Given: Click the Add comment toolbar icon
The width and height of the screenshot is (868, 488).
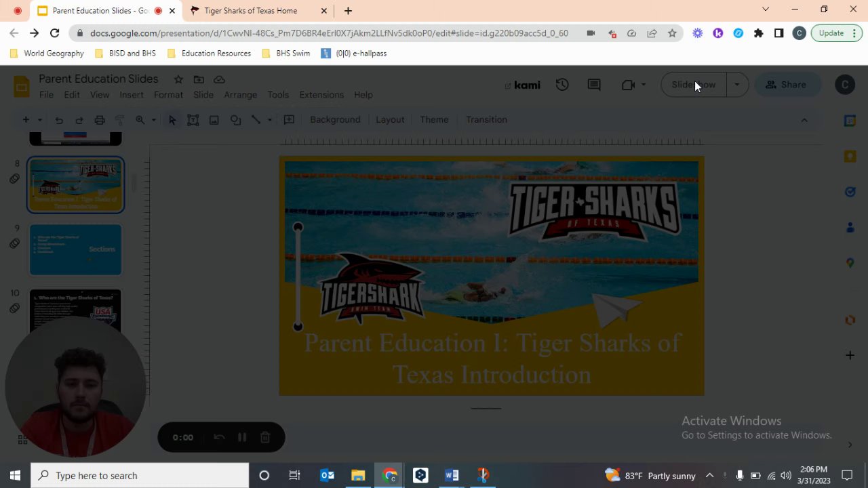Looking at the screenshot, I should click(x=289, y=120).
